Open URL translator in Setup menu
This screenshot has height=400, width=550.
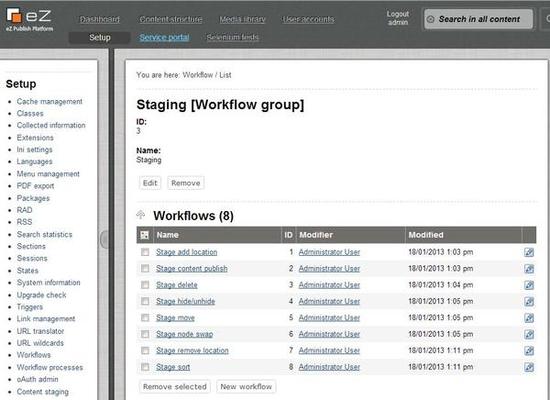40,331
